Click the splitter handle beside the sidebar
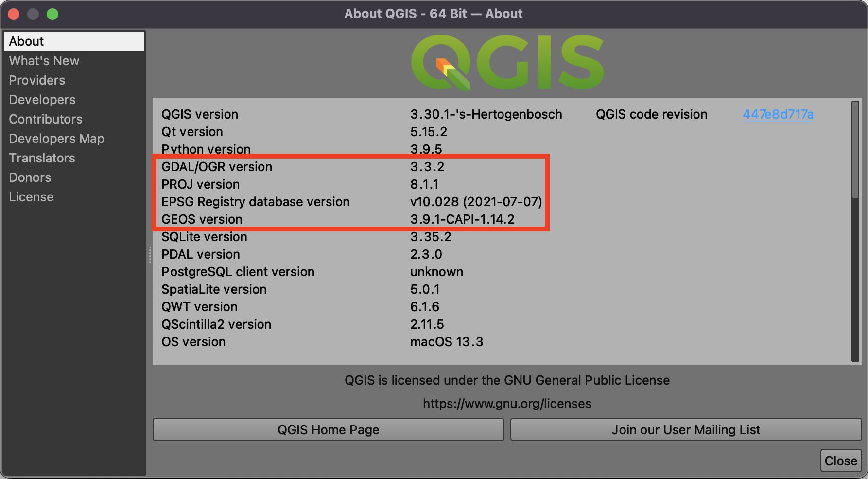868x479 pixels. point(149,255)
